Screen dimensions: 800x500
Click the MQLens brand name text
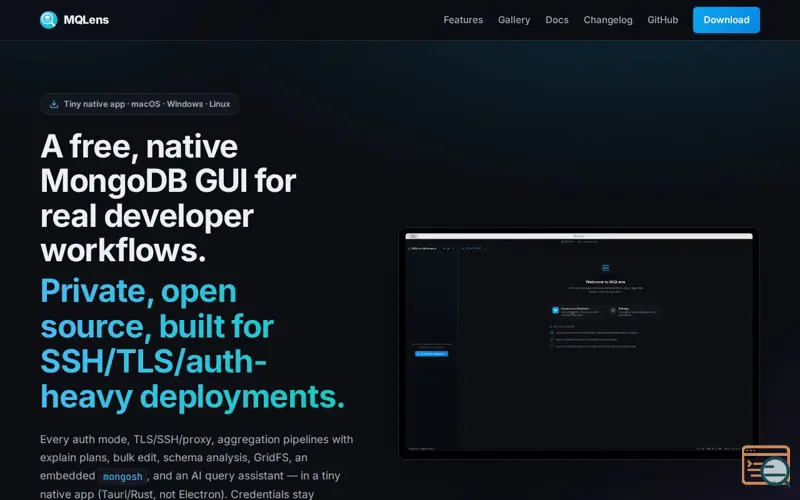point(86,20)
